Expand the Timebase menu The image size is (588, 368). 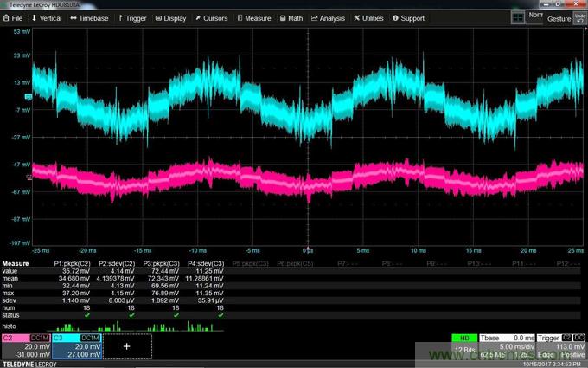click(90, 17)
